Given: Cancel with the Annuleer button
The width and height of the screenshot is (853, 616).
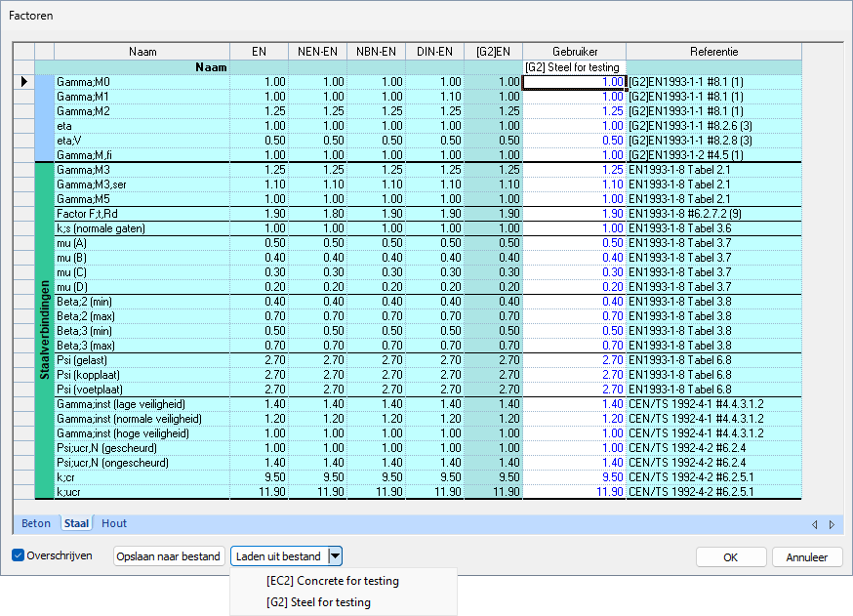Looking at the screenshot, I should click(x=807, y=557).
